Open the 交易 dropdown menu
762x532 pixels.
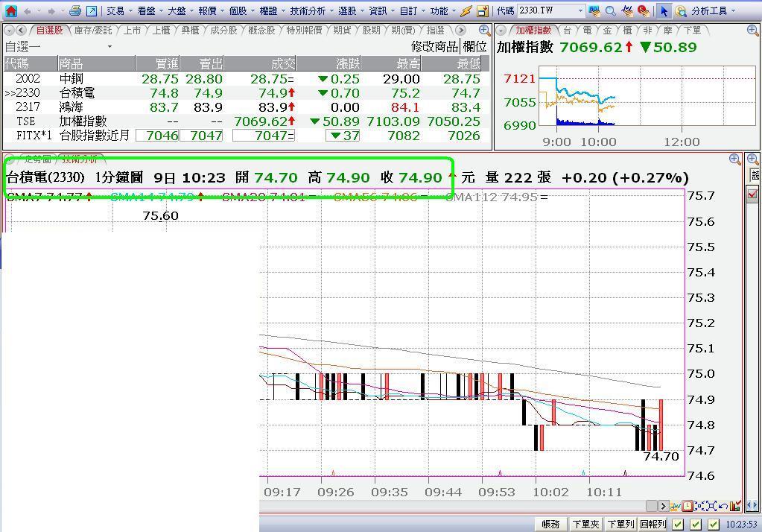pos(119,10)
